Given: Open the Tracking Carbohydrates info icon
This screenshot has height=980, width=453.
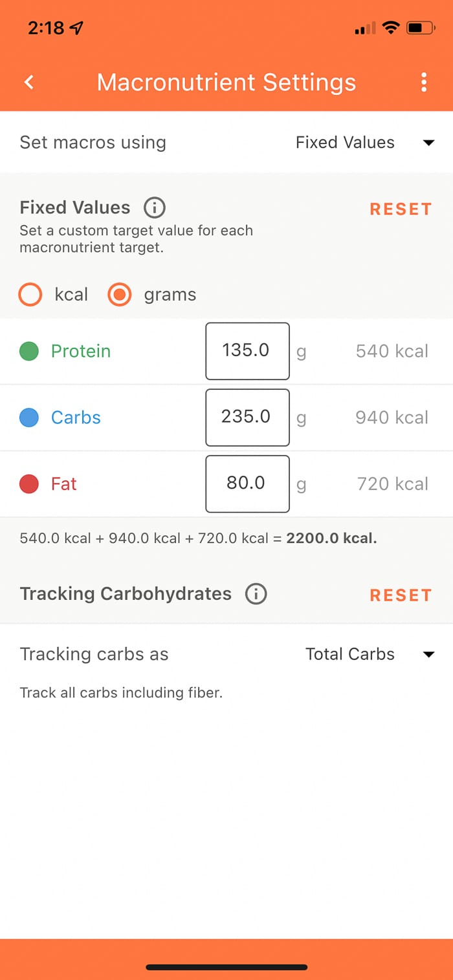Looking at the screenshot, I should tap(256, 593).
